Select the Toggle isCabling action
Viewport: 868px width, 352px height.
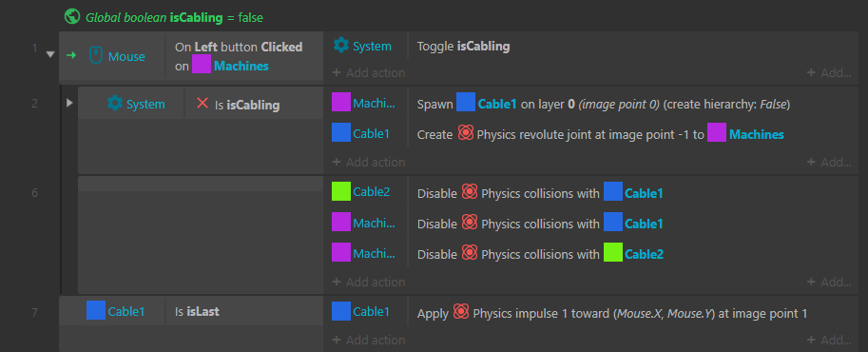(x=463, y=47)
